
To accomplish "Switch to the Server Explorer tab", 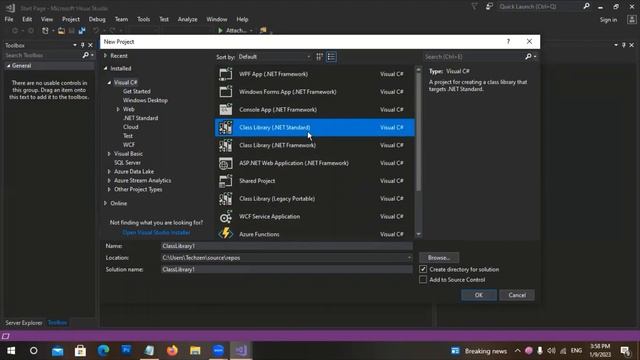I will pos(24,322).
